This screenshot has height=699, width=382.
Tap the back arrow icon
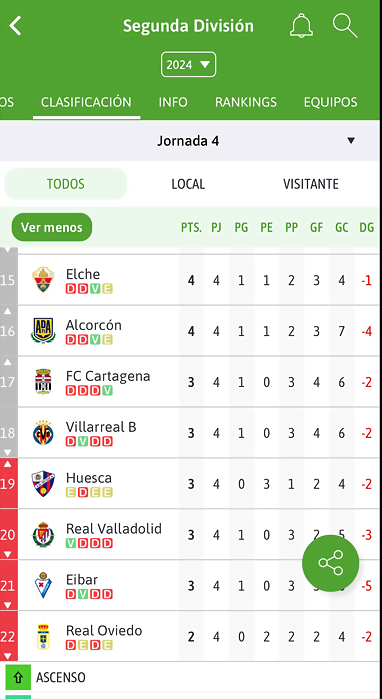(x=15, y=26)
